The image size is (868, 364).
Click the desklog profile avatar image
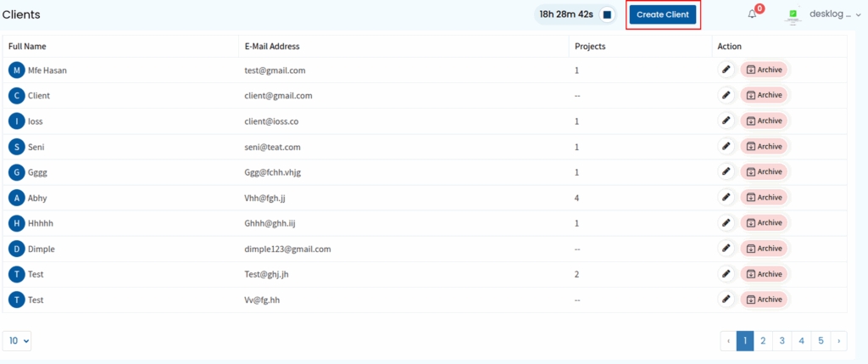coord(794,14)
